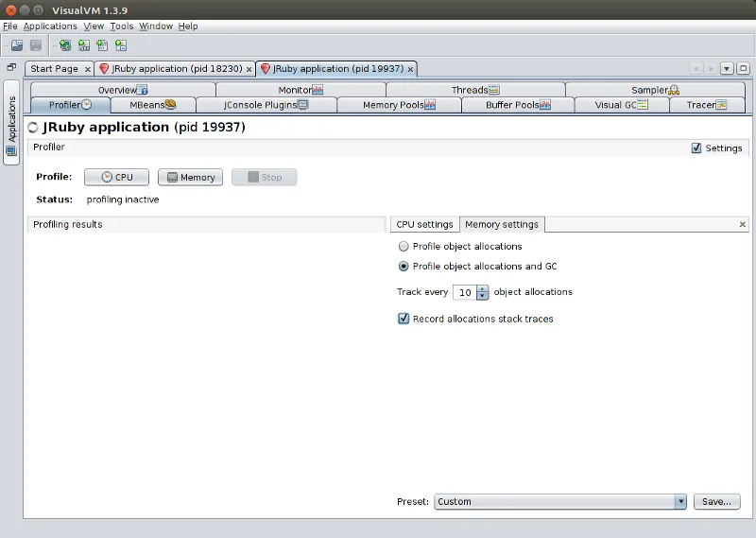Click ruby icon on pid 18230 tab
The image size is (756, 538).
point(104,69)
